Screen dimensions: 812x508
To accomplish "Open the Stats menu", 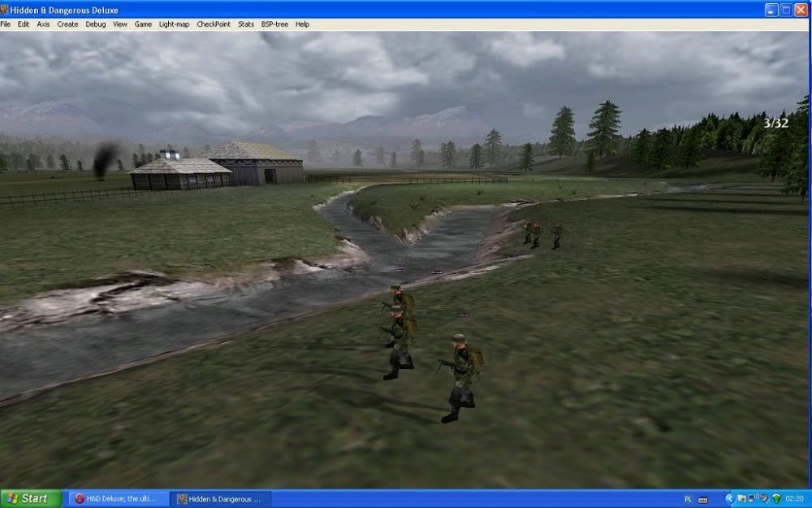I will pos(246,24).
